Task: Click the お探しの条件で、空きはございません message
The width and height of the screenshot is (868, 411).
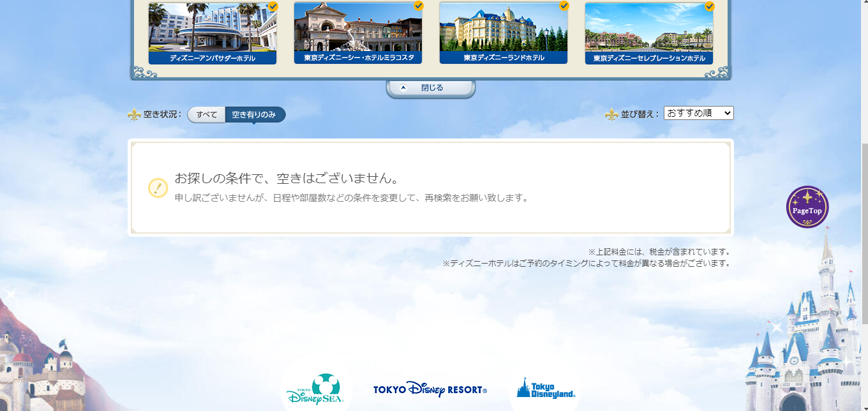Action: coord(287,178)
